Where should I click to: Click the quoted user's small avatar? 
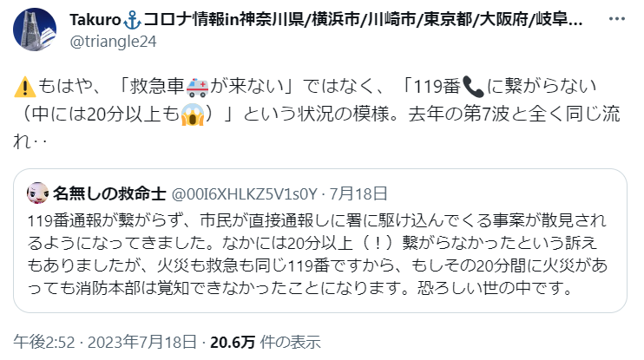(38, 193)
